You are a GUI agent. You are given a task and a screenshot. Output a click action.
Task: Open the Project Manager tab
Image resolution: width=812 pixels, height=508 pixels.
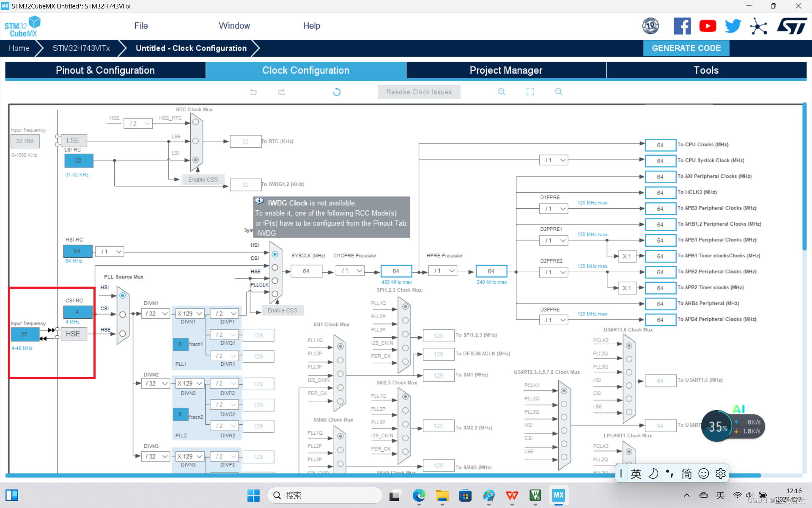[x=506, y=70]
